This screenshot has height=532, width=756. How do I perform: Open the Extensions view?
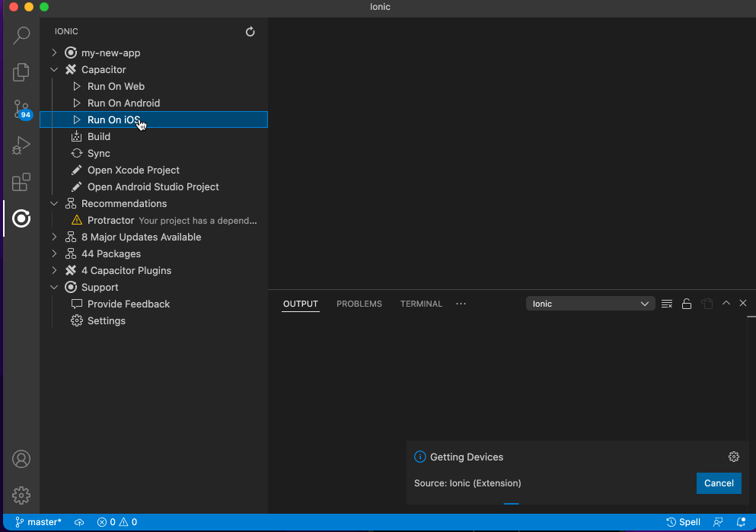[x=21, y=182]
